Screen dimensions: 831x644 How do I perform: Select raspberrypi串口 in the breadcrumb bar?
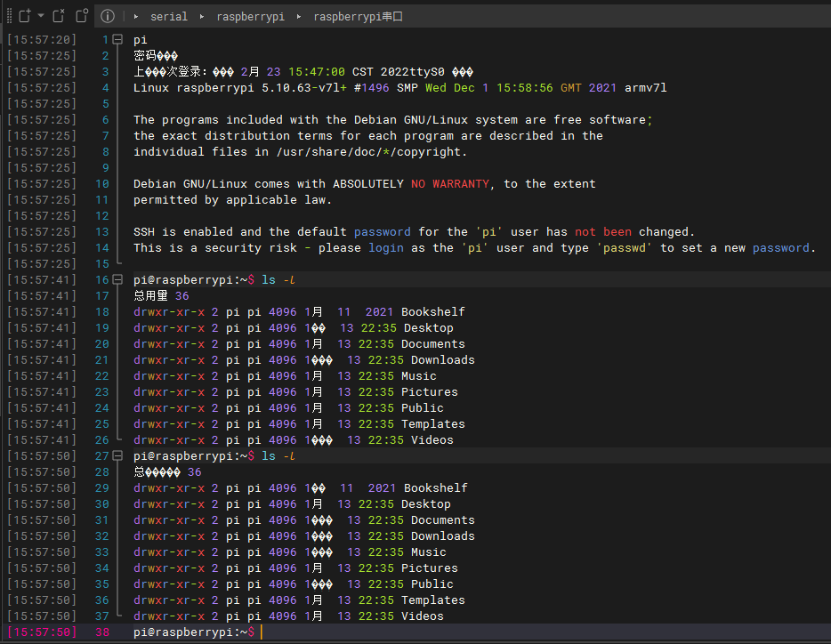click(x=358, y=15)
